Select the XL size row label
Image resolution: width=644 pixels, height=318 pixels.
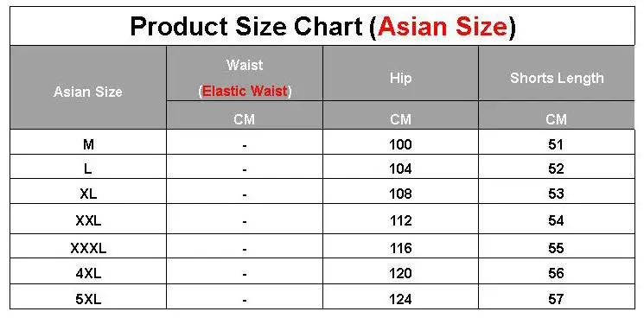click(88, 194)
